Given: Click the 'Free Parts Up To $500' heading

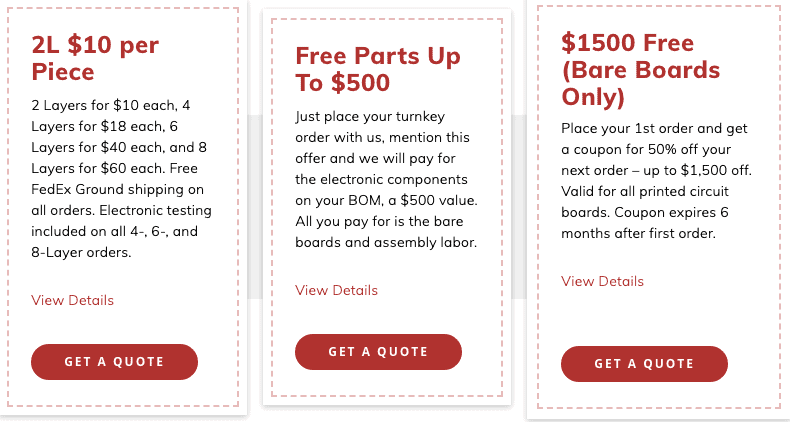Looking at the screenshot, I should click(378, 69).
